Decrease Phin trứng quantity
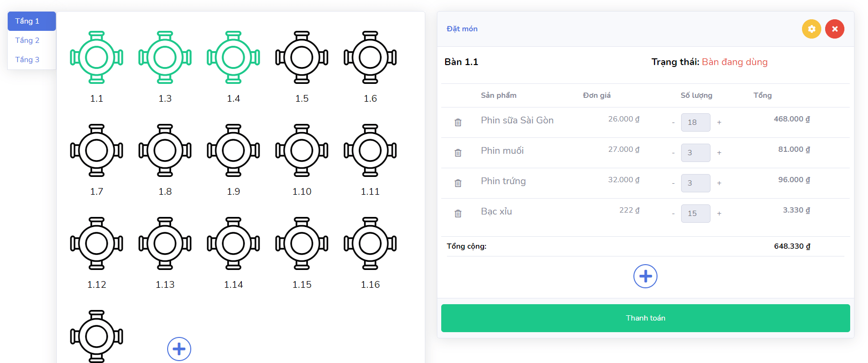 click(x=673, y=183)
